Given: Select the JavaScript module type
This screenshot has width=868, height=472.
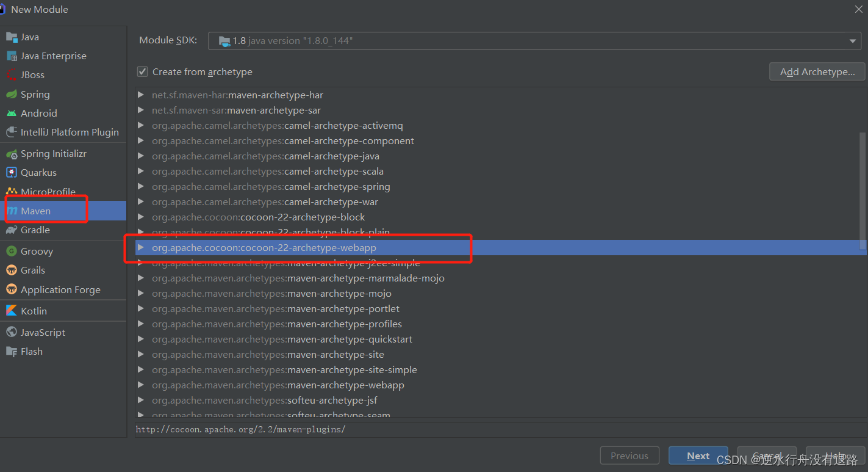Looking at the screenshot, I should point(63,332).
